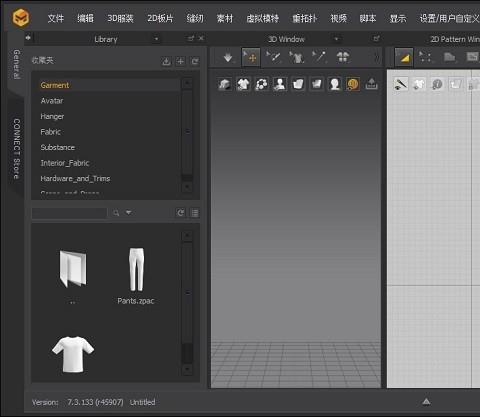Click the export/upload icon in 3D window
This screenshot has width=480, height=417.
[371, 84]
